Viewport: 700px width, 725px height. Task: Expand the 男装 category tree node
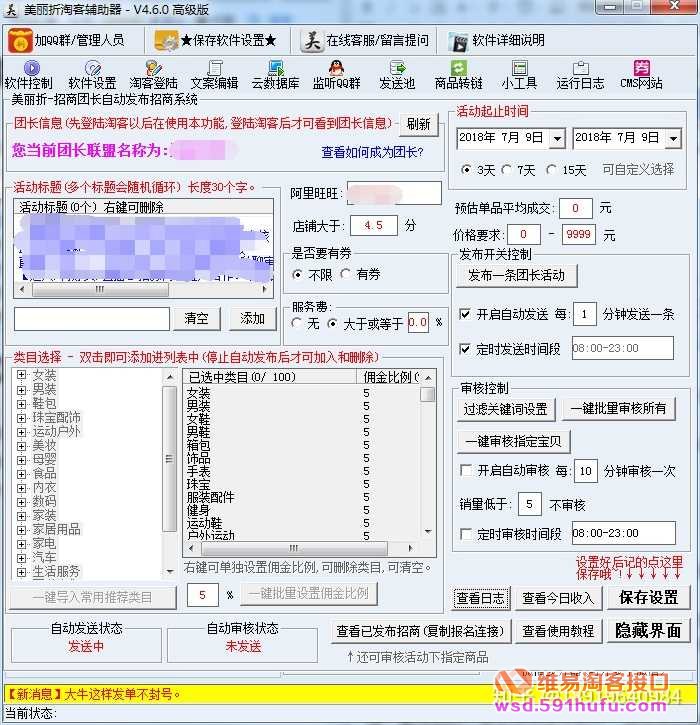[21, 389]
